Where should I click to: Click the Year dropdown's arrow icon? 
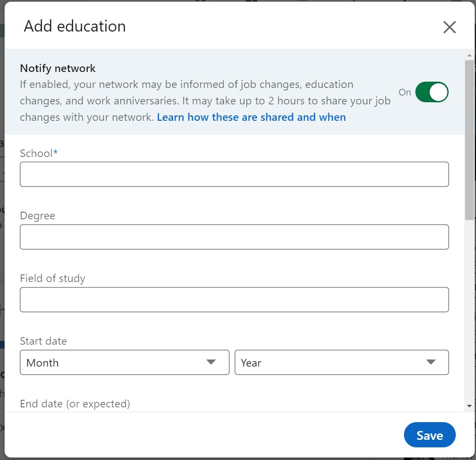point(431,362)
